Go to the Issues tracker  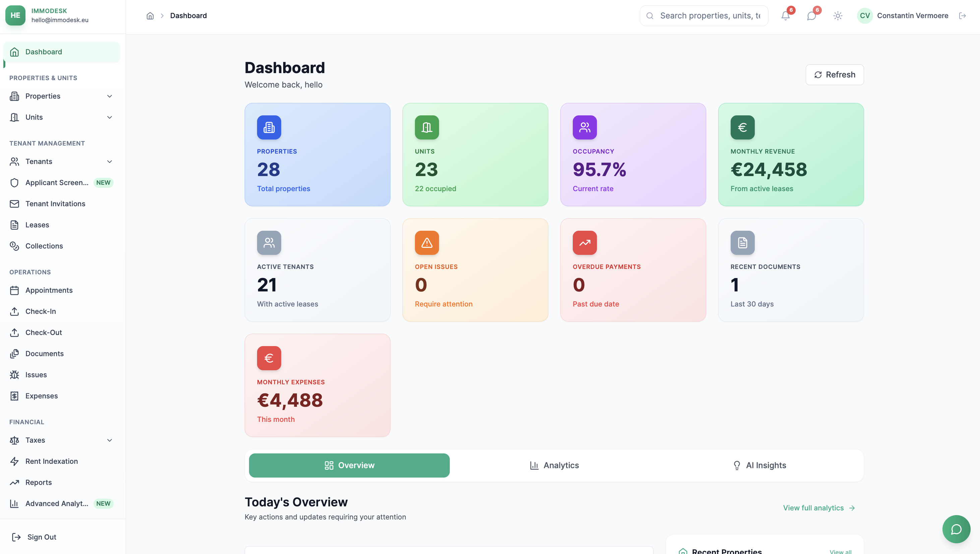[36, 374]
